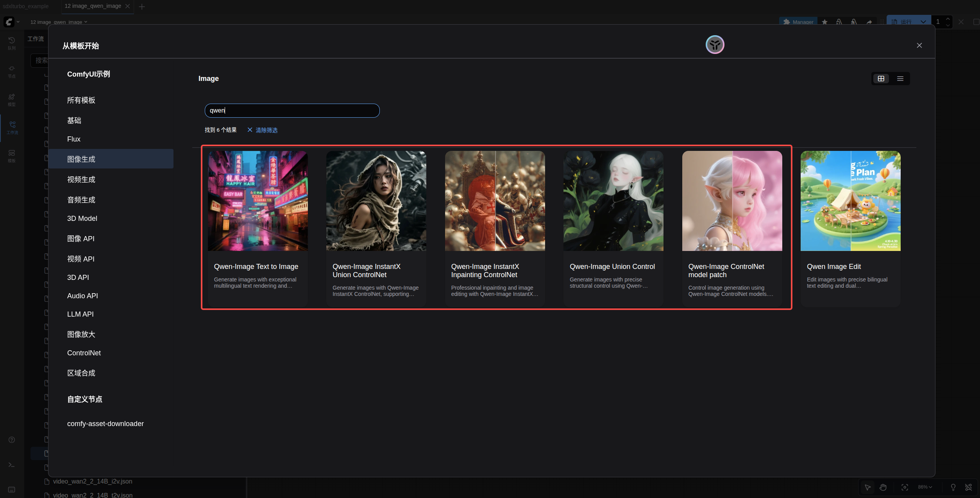Click the cancel X icon beside the run counter
This screenshot has height=498, width=980.
(x=961, y=22)
